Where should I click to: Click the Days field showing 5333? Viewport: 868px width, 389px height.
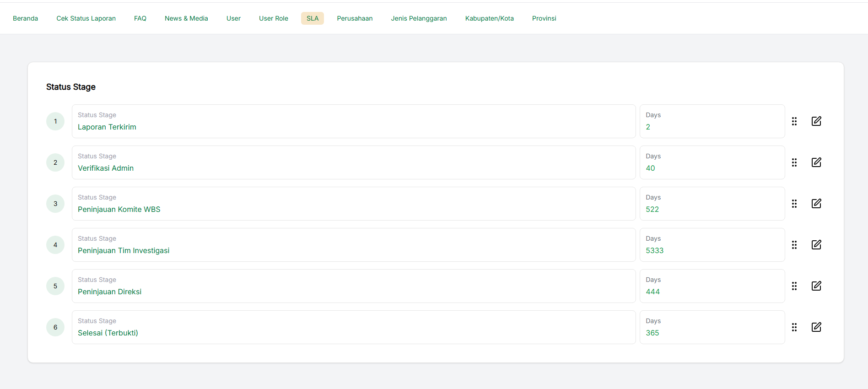coord(712,245)
